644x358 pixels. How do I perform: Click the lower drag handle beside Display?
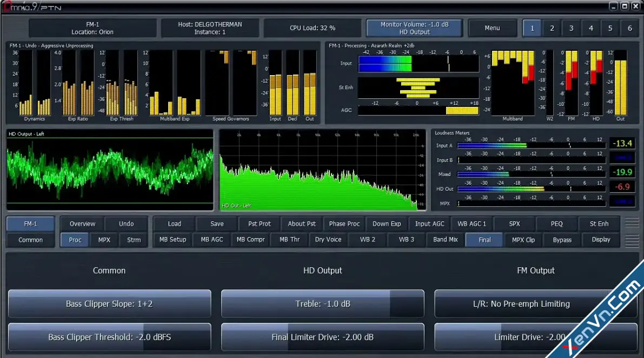(632, 241)
